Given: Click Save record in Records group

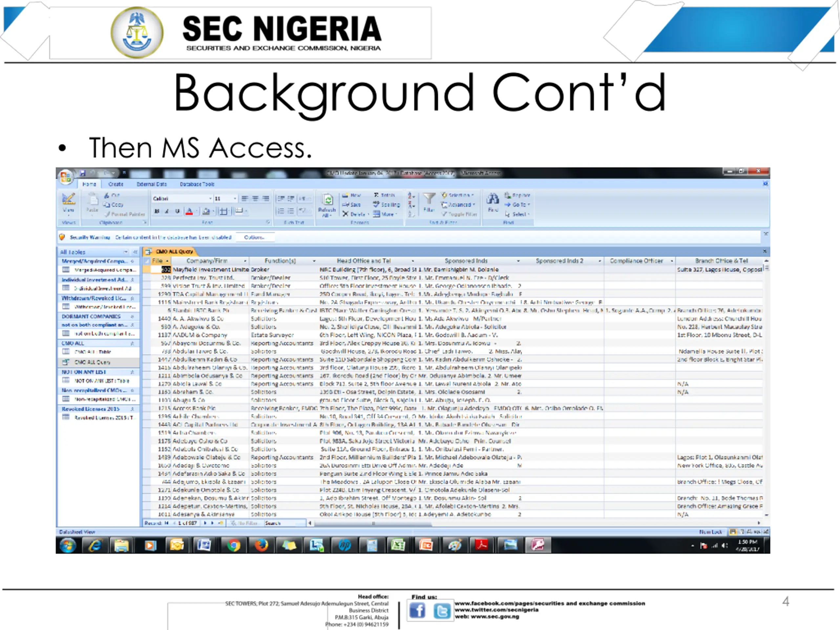Looking at the screenshot, I should point(352,205).
